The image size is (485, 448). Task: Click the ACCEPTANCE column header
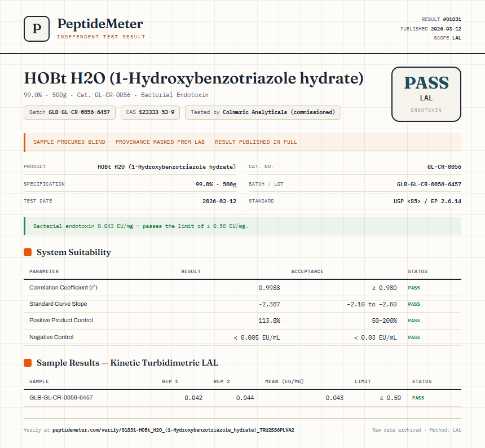pyautogui.click(x=307, y=271)
